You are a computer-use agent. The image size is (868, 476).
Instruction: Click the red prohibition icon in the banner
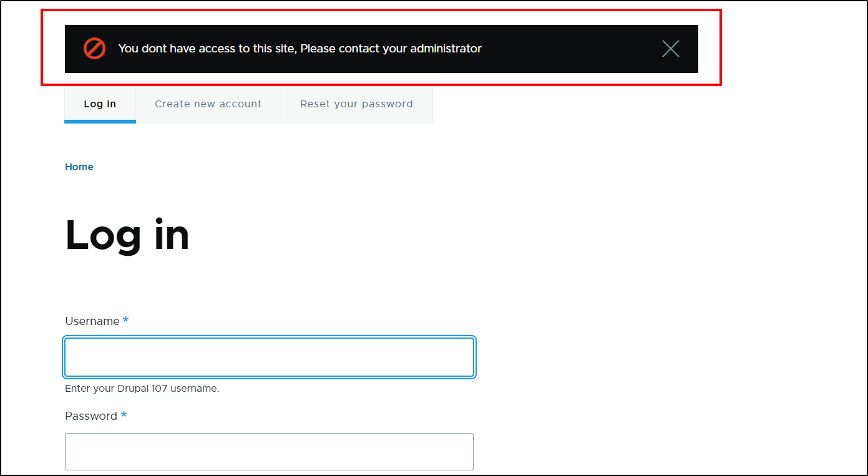click(94, 48)
